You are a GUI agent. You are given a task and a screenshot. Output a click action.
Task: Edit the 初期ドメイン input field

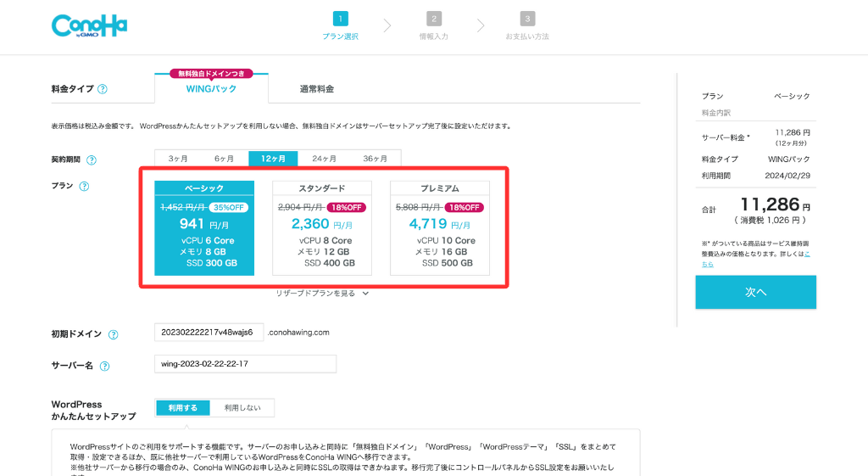(x=209, y=333)
